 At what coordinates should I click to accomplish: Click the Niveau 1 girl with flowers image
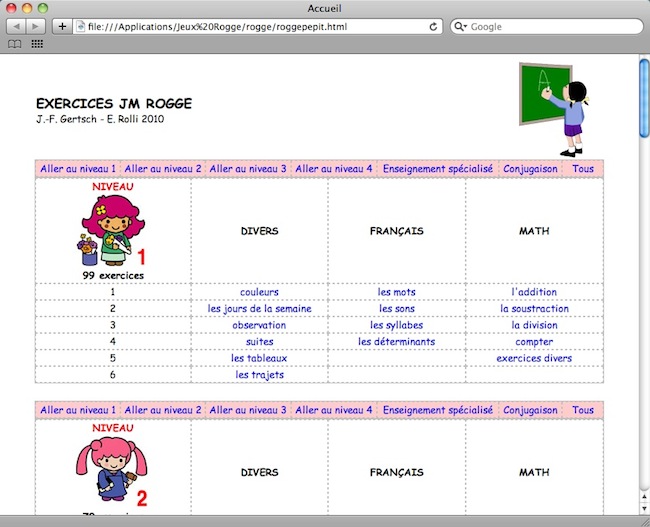[x=107, y=230]
